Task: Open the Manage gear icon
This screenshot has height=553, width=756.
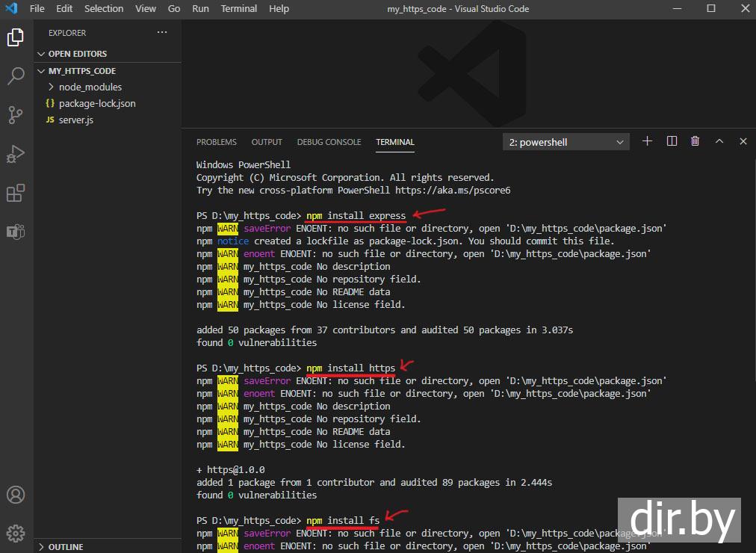Action: click(x=16, y=534)
